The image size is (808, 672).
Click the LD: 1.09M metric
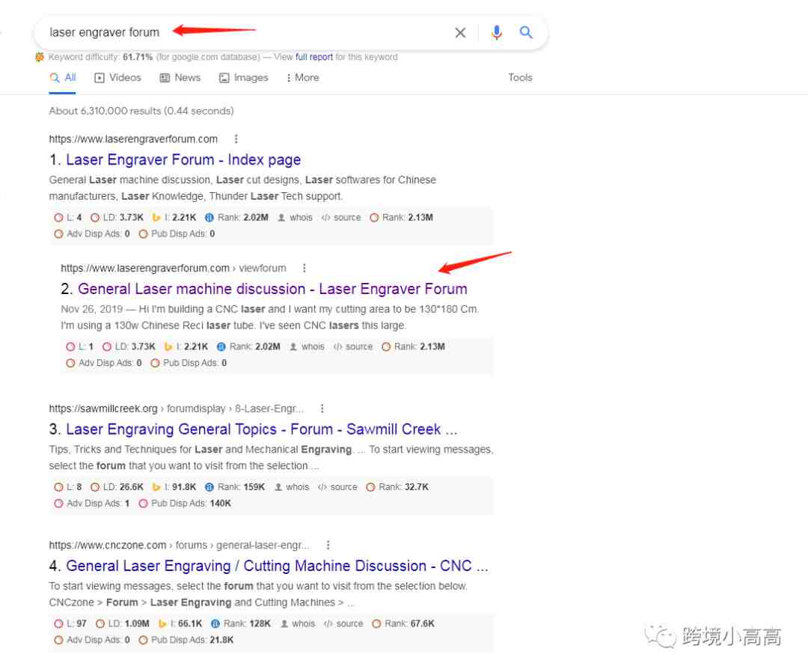123,623
